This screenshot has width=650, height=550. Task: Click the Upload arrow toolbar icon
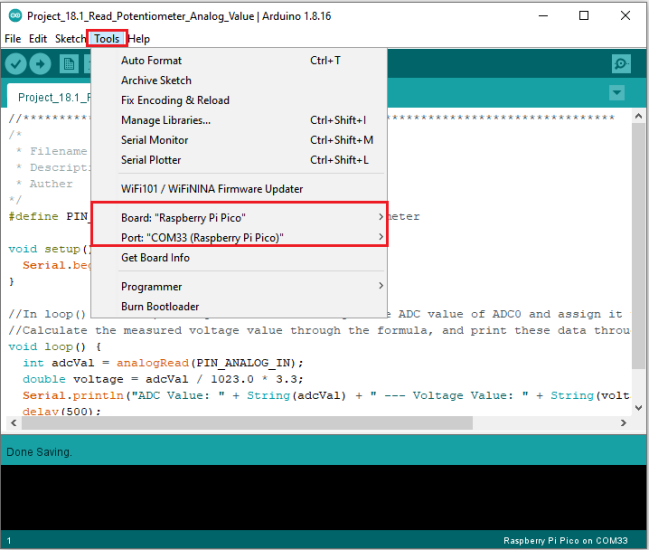(40, 64)
